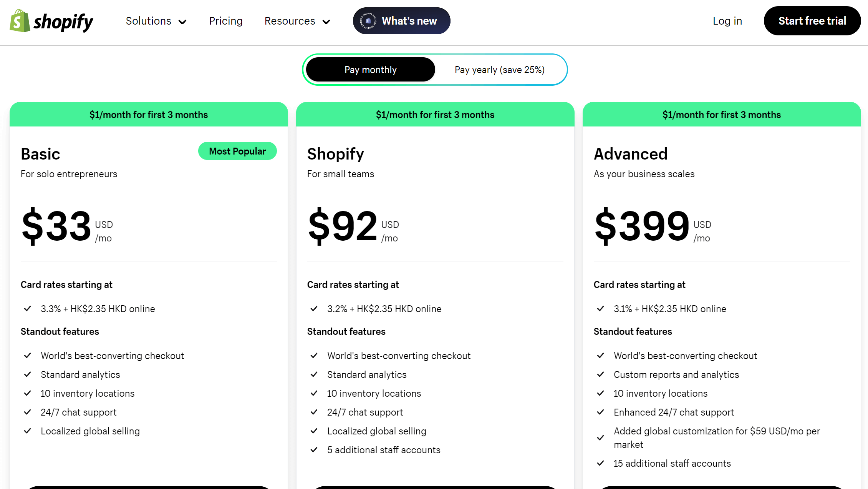Click the Most Popular badge on Basic
The width and height of the screenshot is (868, 489).
click(x=237, y=151)
